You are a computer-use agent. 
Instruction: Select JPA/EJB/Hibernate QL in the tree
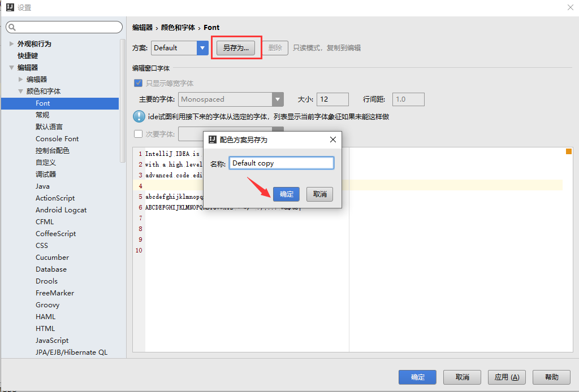(71, 352)
